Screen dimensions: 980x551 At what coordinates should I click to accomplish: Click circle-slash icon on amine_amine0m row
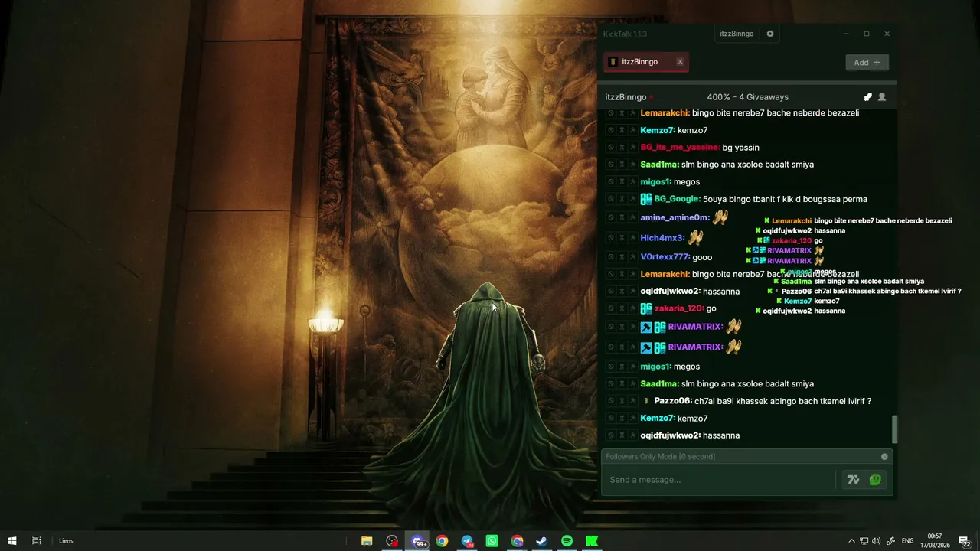[x=611, y=218]
